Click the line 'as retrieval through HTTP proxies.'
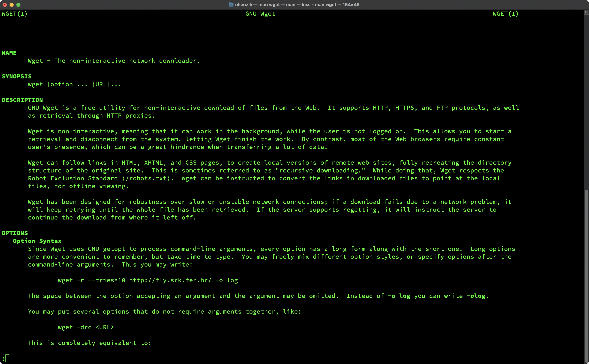The image size is (589, 364). [91, 116]
